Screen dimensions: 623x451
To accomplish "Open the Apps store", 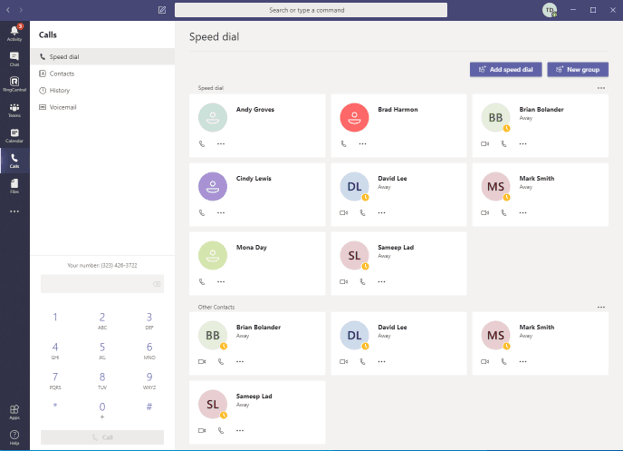I will coord(14,412).
